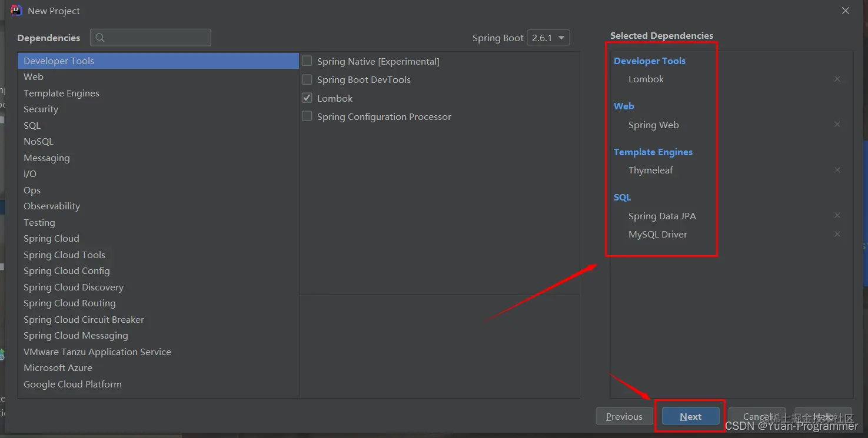The image size is (868, 438).
Task: Tick Spring Configuration Processor checkbox
Action: 307,116
